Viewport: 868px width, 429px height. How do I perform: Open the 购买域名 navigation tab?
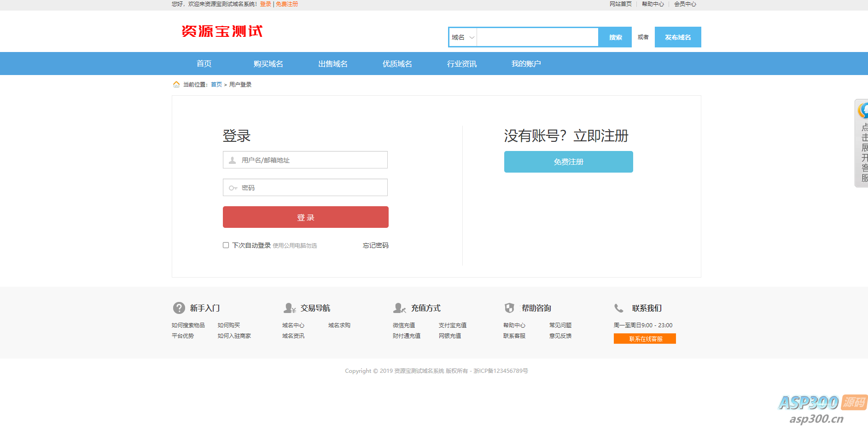click(268, 64)
